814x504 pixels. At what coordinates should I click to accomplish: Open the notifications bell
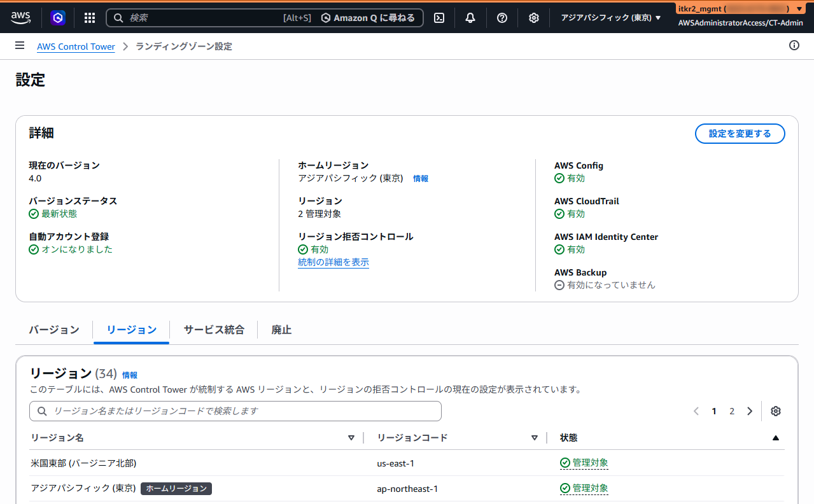[470, 18]
